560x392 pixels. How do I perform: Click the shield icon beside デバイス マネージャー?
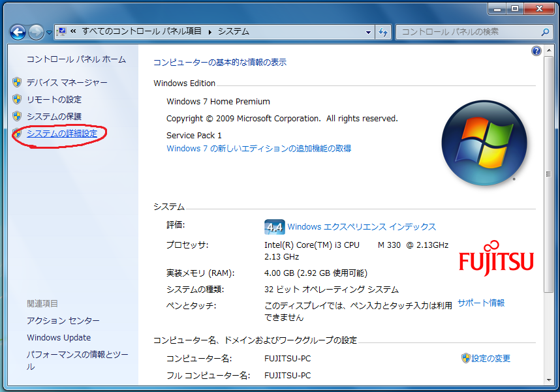[17, 82]
